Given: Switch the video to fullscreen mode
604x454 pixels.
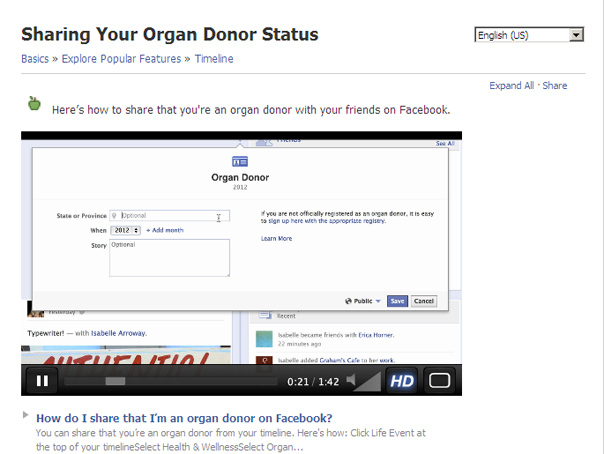Looking at the screenshot, I should (440, 381).
